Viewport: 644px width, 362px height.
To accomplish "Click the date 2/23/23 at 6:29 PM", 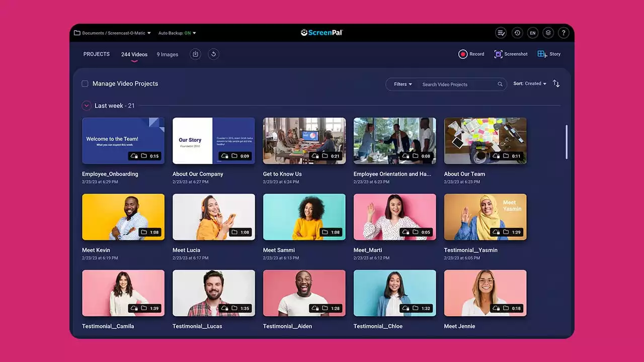I will (100, 182).
